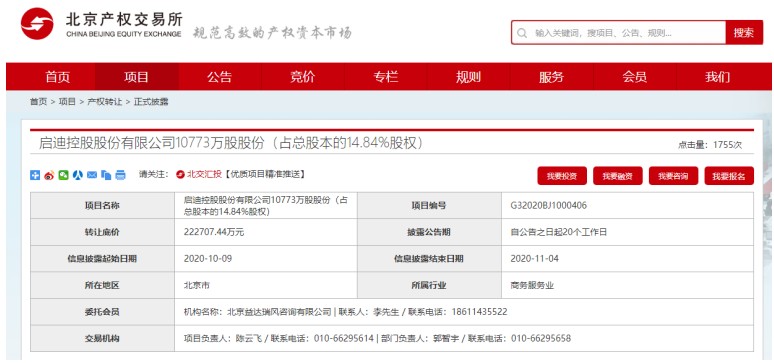The height and width of the screenshot is (363, 774).
Task: Click 首页 in the breadcrumb
Action: (38, 102)
